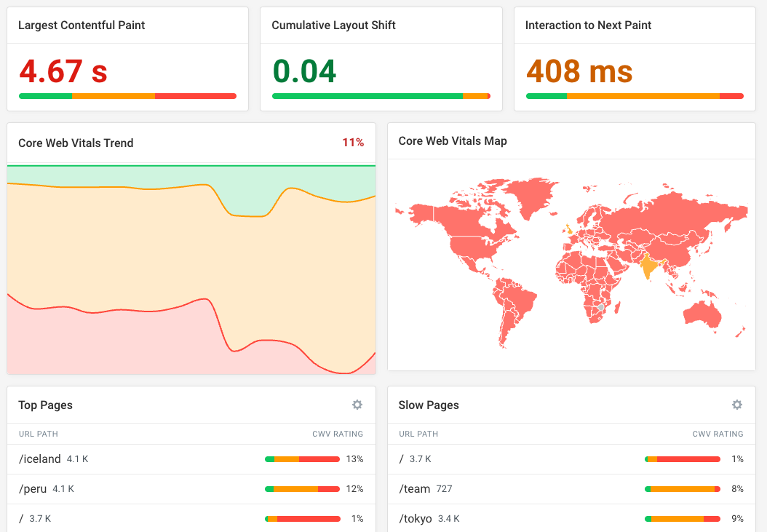
Task: Open the / row in Top Pages
Action: click(191, 518)
